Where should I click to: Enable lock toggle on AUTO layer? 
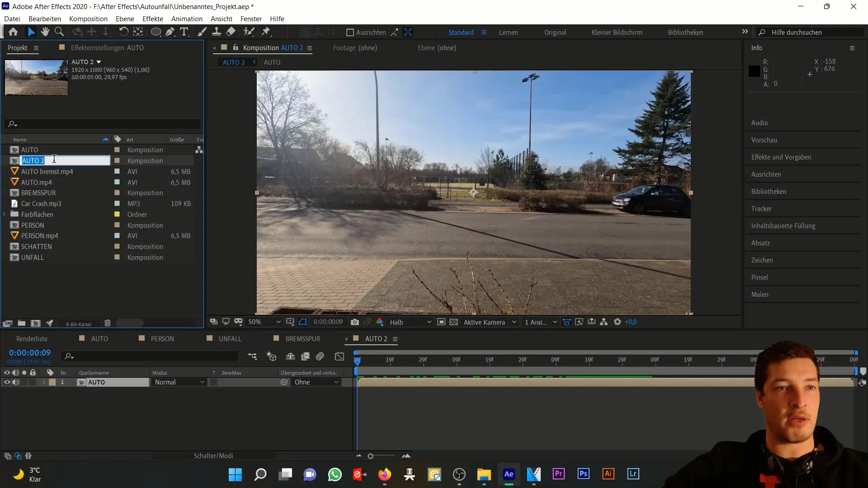(x=33, y=382)
